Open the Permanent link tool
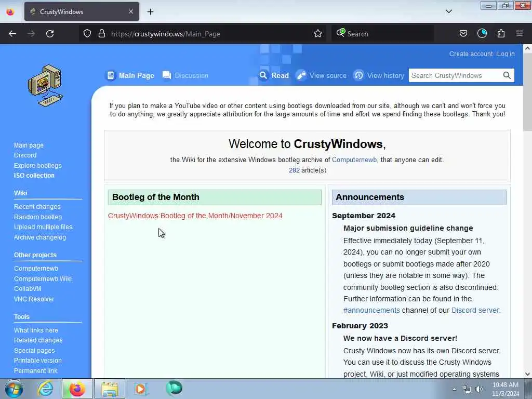Image resolution: width=532 pixels, height=399 pixels. pyautogui.click(x=36, y=370)
